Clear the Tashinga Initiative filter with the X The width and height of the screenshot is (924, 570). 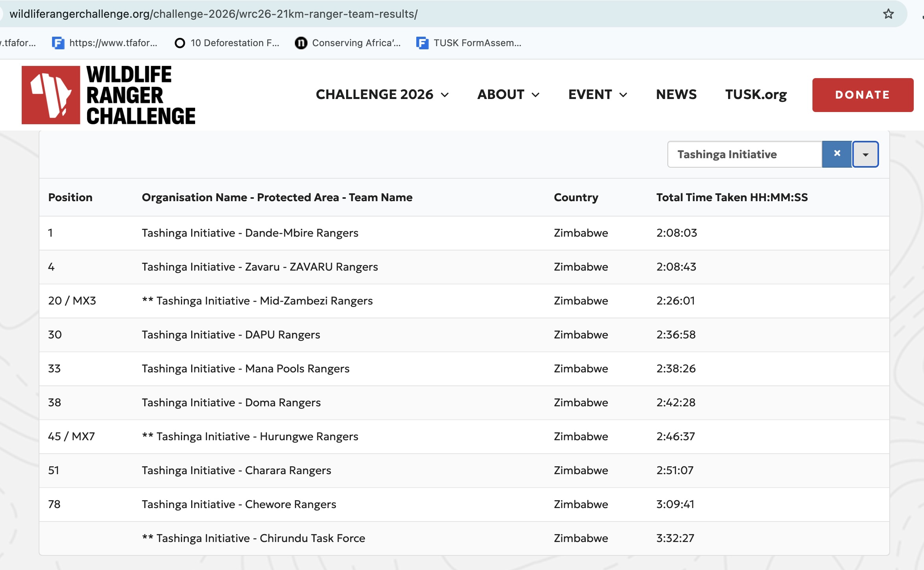837,154
